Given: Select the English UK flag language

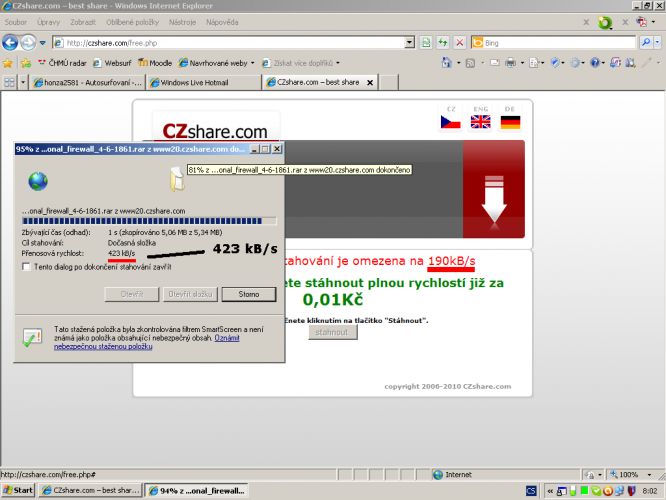Looking at the screenshot, I should tap(481, 122).
